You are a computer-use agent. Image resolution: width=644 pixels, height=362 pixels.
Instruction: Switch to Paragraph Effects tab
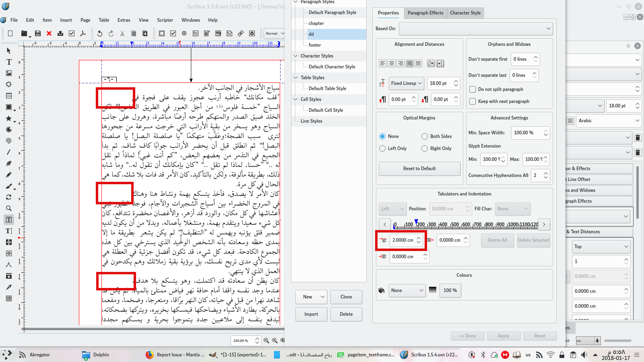click(x=425, y=13)
